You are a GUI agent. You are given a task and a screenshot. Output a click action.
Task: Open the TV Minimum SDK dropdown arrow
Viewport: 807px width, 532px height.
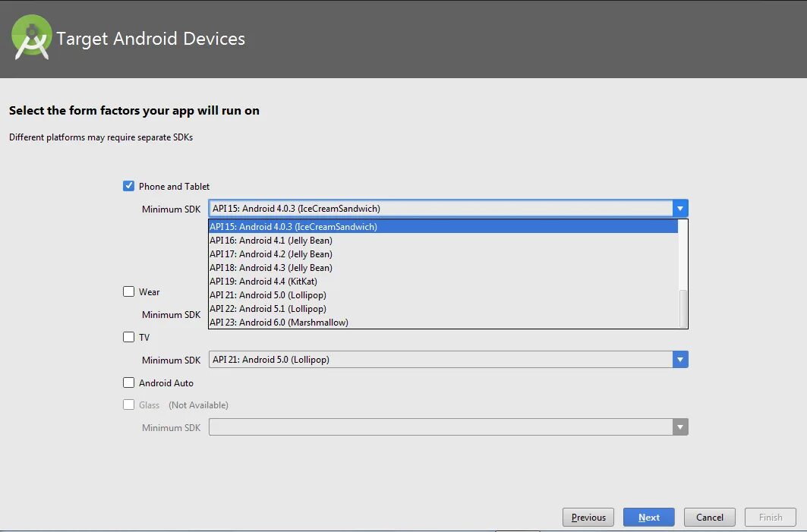click(680, 359)
